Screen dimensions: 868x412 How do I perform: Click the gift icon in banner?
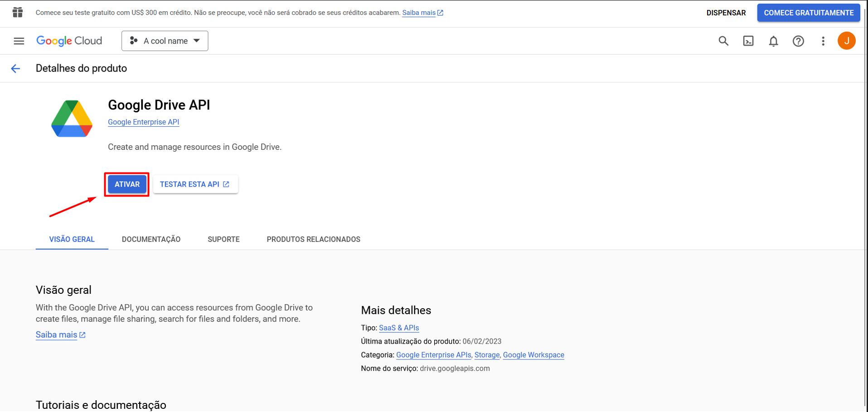coord(18,12)
